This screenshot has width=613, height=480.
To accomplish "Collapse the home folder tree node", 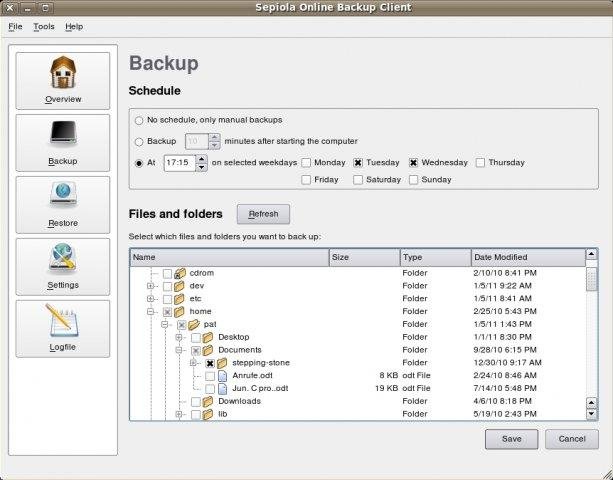I will click(150, 312).
